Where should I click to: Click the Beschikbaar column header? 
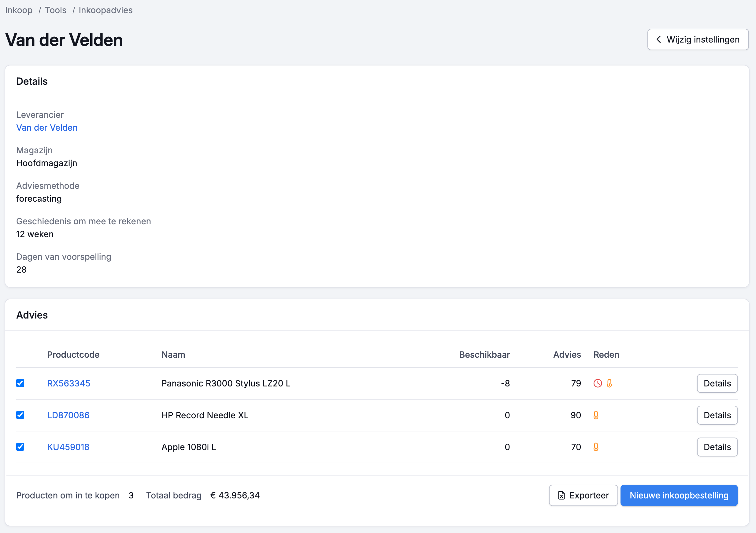(x=484, y=355)
